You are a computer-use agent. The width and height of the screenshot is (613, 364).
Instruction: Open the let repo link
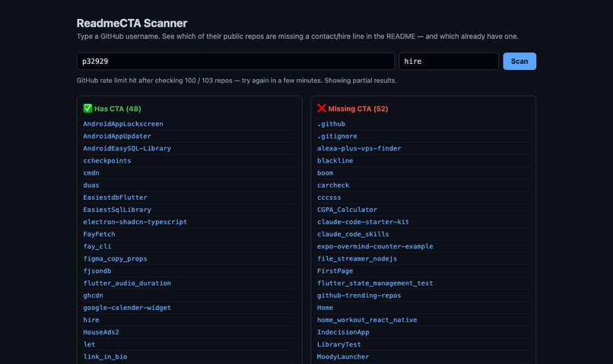(x=89, y=344)
